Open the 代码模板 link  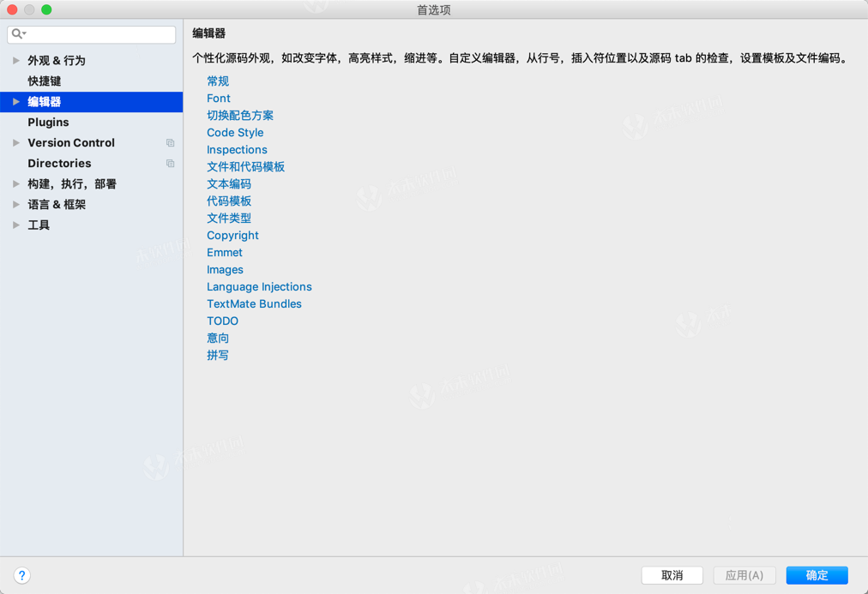[x=229, y=201]
